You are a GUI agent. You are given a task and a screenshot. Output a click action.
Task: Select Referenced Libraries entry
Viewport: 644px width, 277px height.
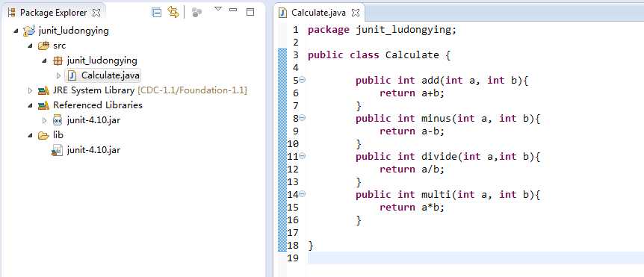click(x=98, y=105)
